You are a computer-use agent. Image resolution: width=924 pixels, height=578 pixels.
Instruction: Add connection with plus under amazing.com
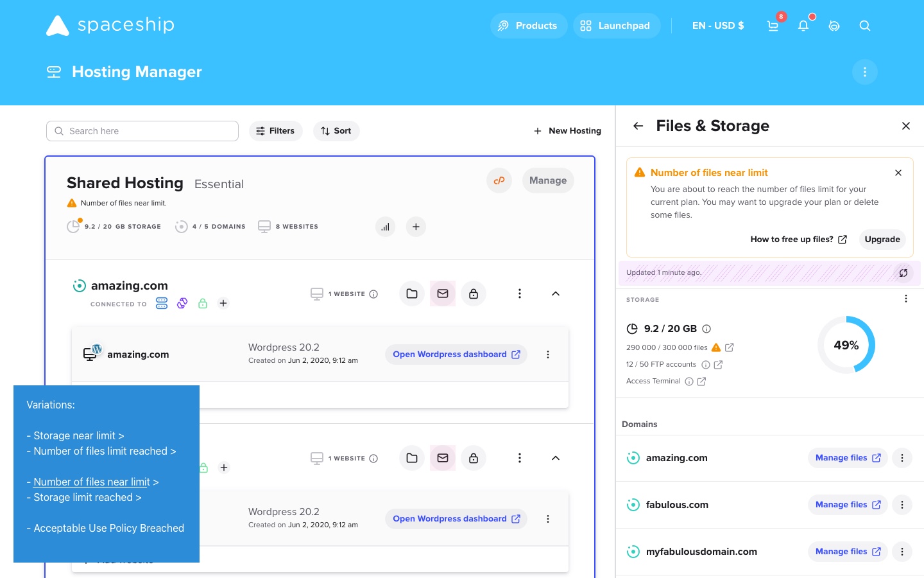click(x=223, y=303)
